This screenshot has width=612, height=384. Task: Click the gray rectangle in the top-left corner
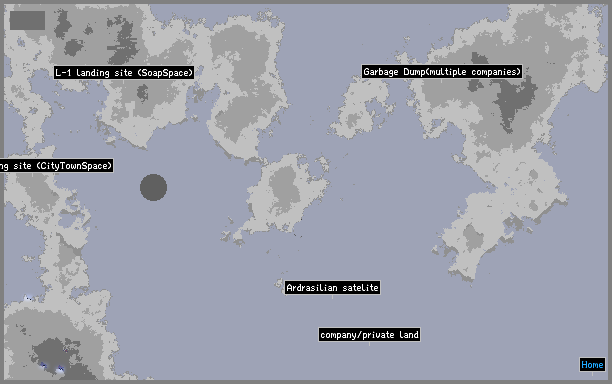pyautogui.click(x=27, y=20)
